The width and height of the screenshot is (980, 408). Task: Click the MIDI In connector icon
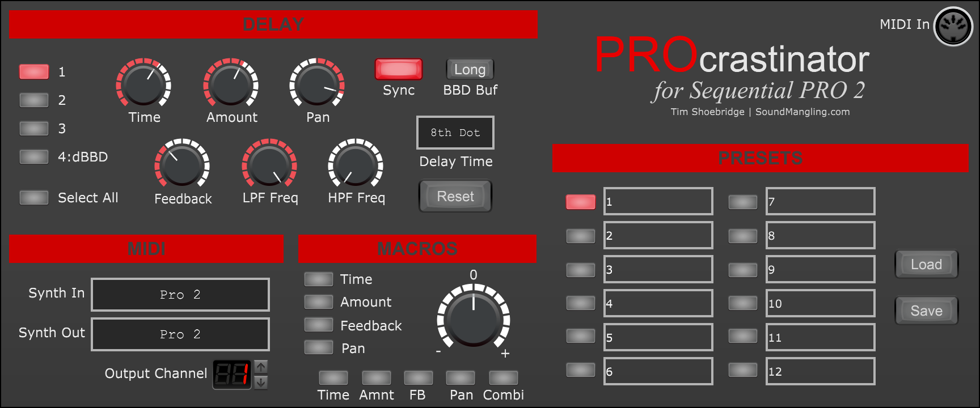953,27
